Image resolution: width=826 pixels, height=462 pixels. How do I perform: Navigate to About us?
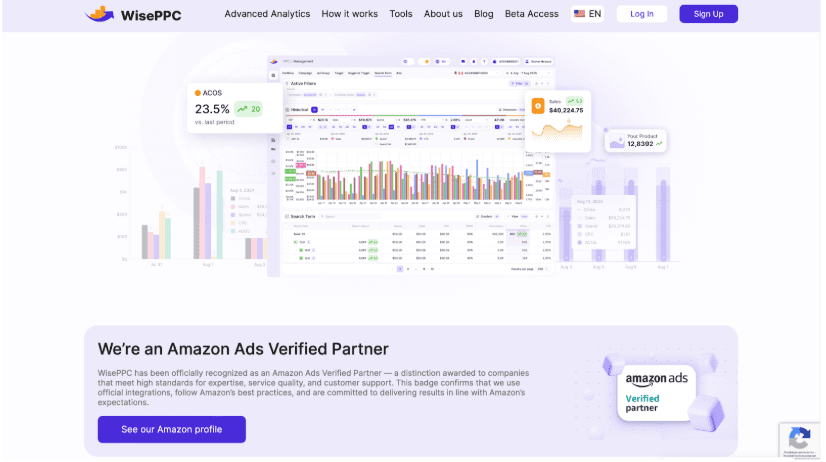[443, 14]
